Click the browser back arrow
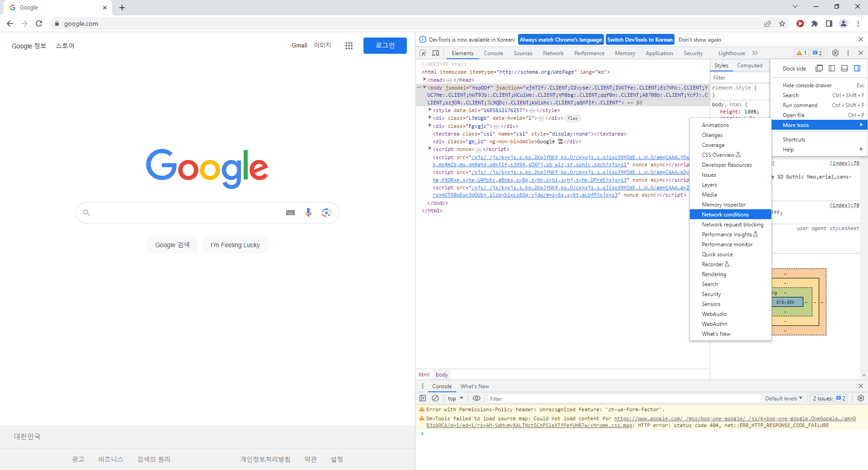 [x=10, y=23]
